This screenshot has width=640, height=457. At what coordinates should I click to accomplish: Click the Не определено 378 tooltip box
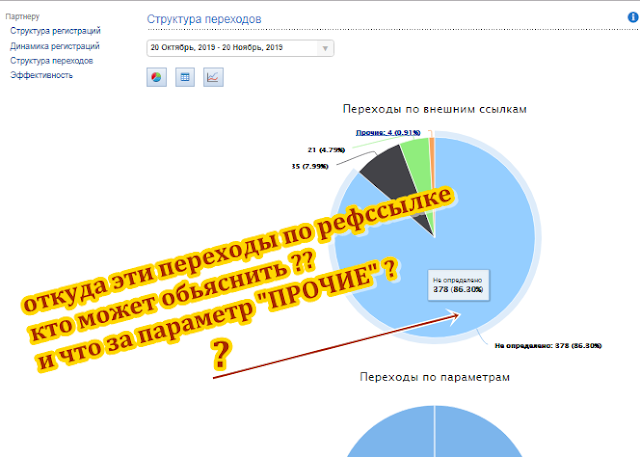click(458, 285)
